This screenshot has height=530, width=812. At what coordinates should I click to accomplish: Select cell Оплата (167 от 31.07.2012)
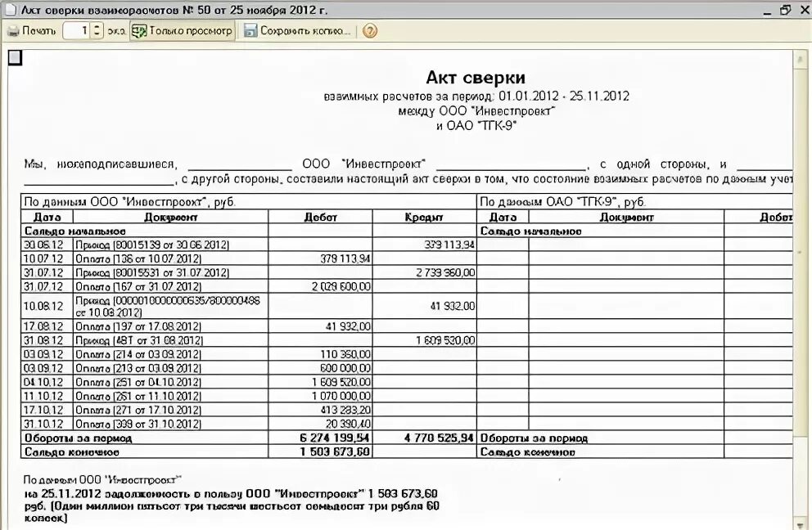point(171,286)
